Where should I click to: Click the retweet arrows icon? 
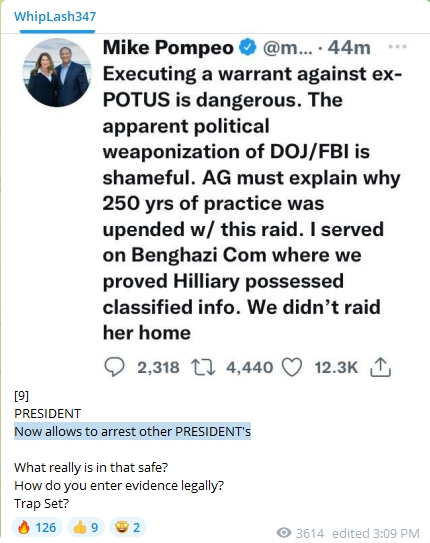click(204, 367)
